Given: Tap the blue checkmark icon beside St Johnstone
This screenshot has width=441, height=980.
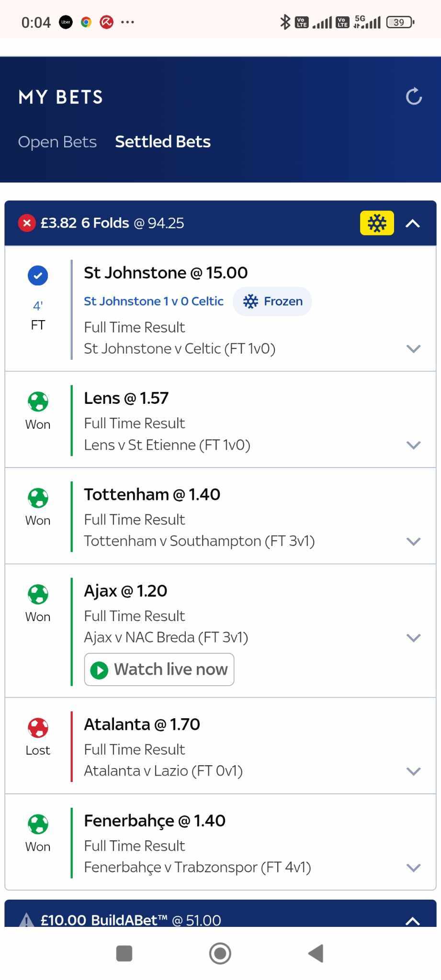Looking at the screenshot, I should point(38,276).
